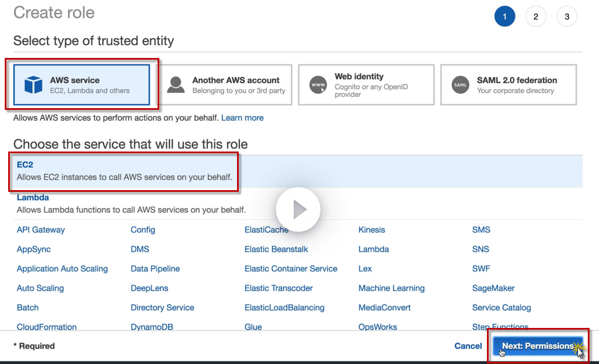Choose Lex service
The height and width of the screenshot is (364, 599).
pos(365,269)
